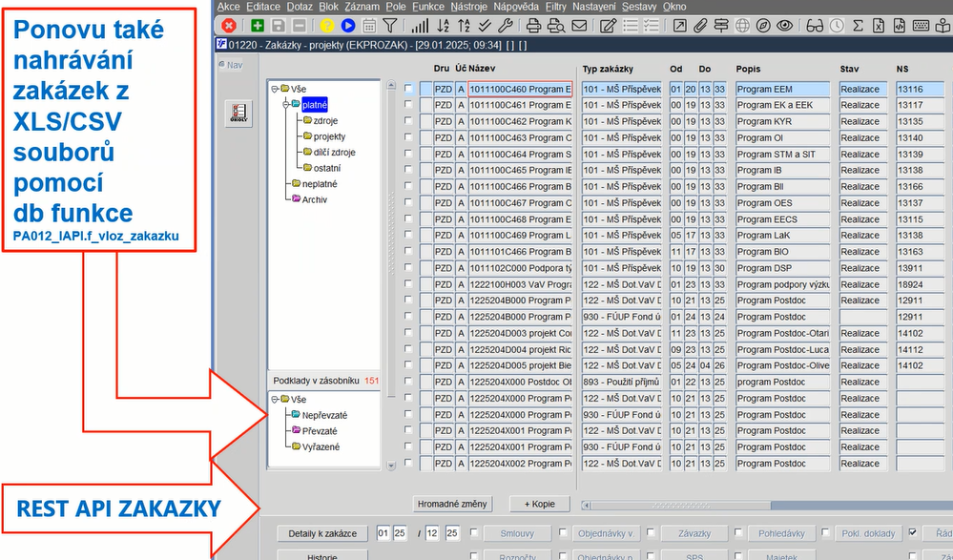Click the double checkmark icon
The height and width of the screenshot is (560, 953).
[485, 26]
